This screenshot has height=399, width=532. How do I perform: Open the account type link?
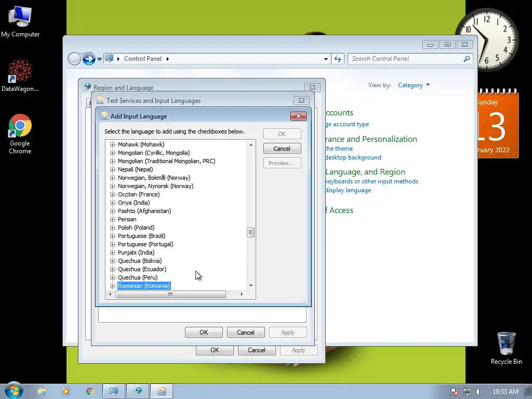point(347,124)
